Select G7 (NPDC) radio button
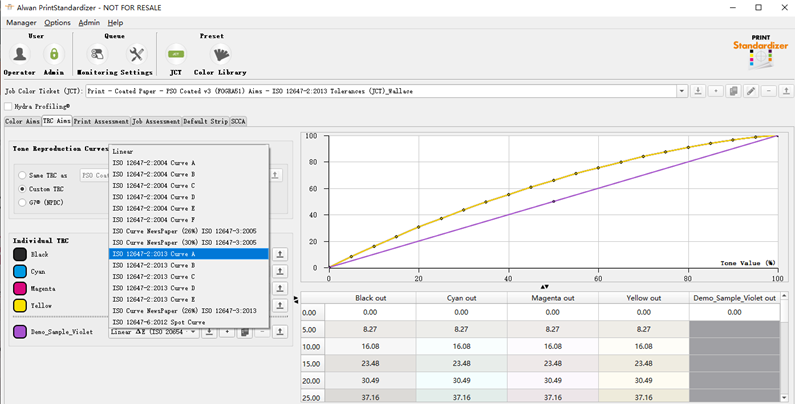This screenshot has height=404, width=795. tap(22, 203)
